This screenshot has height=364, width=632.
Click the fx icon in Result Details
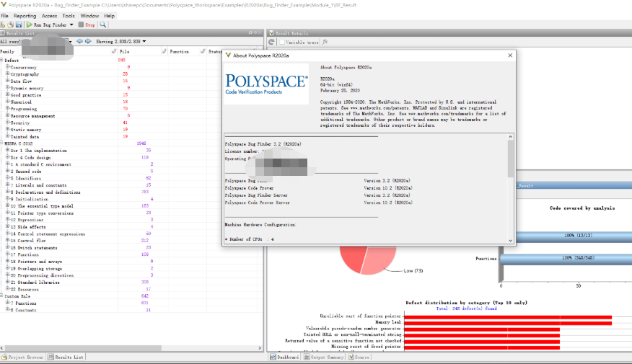[x=325, y=42]
